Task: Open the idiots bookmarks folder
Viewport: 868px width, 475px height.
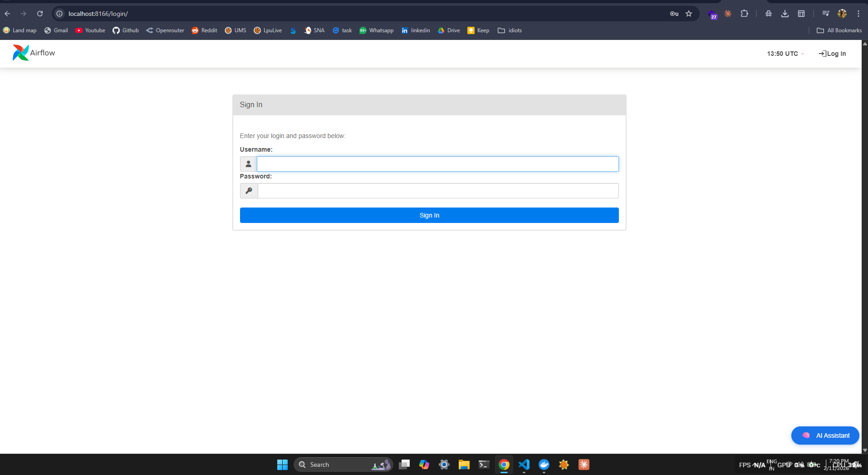Action: click(510, 30)
